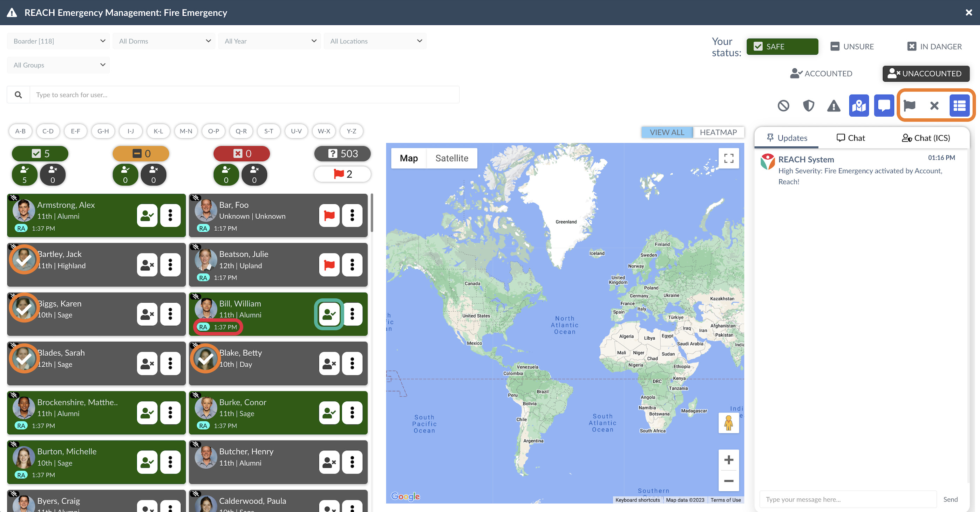The width and height of the screenshot is (980, 512).
Task: Click the HEATMAP button
Action: [718, 132]
